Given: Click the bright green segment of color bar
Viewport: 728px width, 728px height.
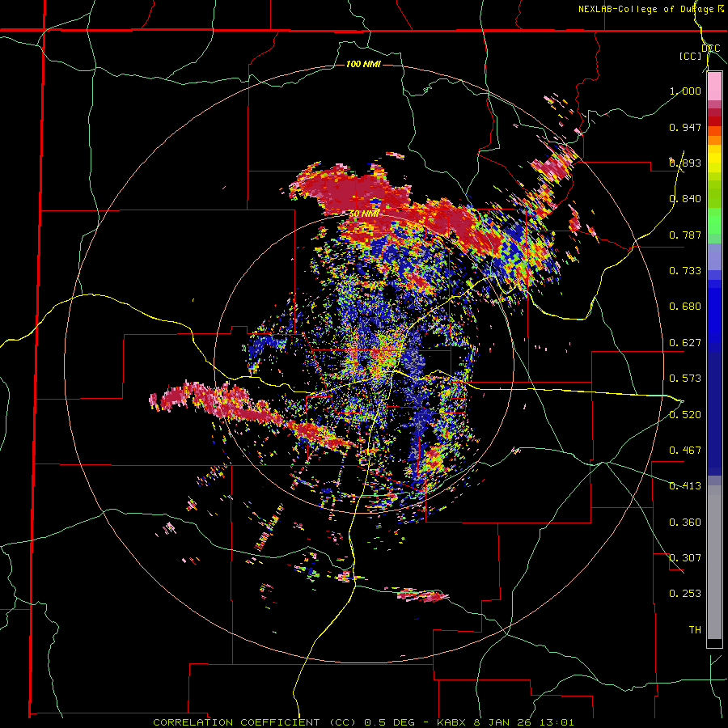Looking at the screenshot, I should click(x=714, y=221).
